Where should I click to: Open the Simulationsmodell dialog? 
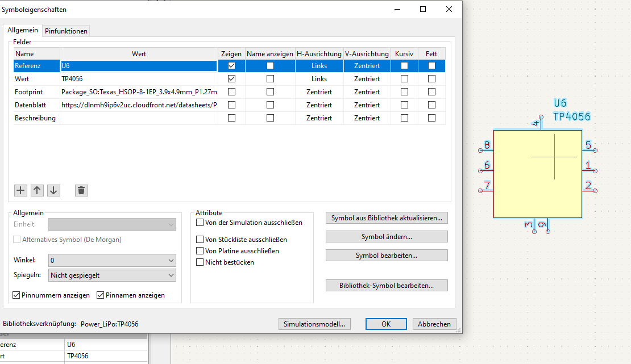(314, 324)
